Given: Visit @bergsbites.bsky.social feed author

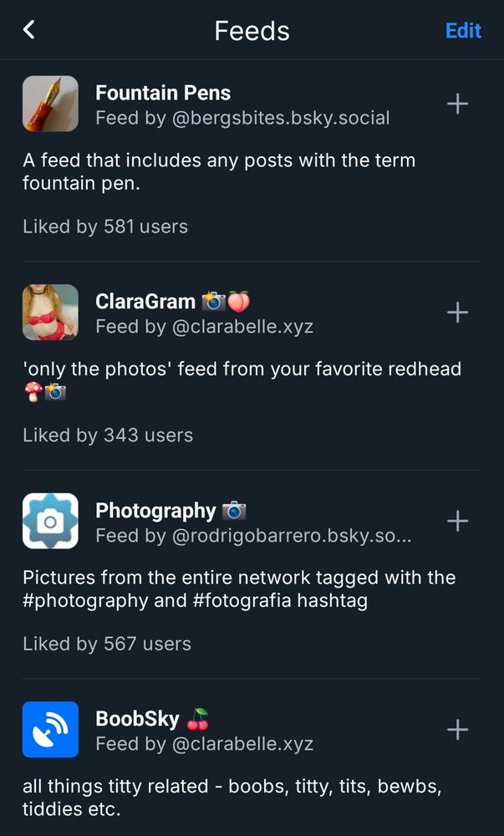Looking at the screenshot, I should click(280, 118).
